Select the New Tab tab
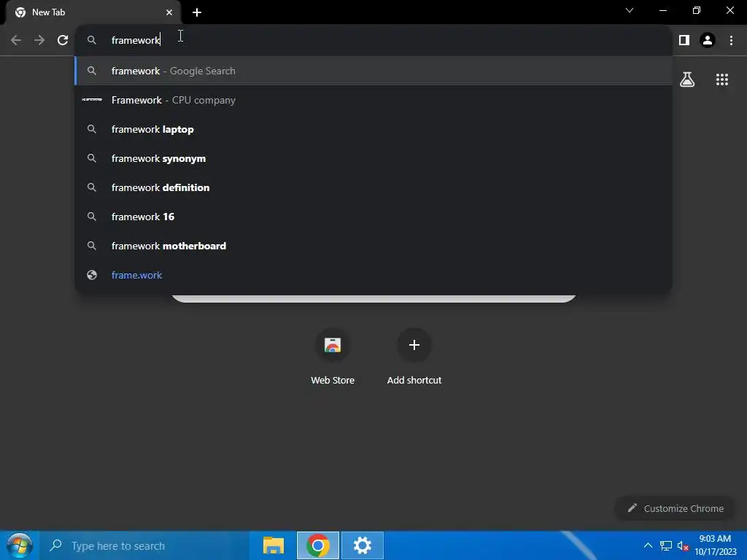 pyautogui.click(x=93, y=12)
